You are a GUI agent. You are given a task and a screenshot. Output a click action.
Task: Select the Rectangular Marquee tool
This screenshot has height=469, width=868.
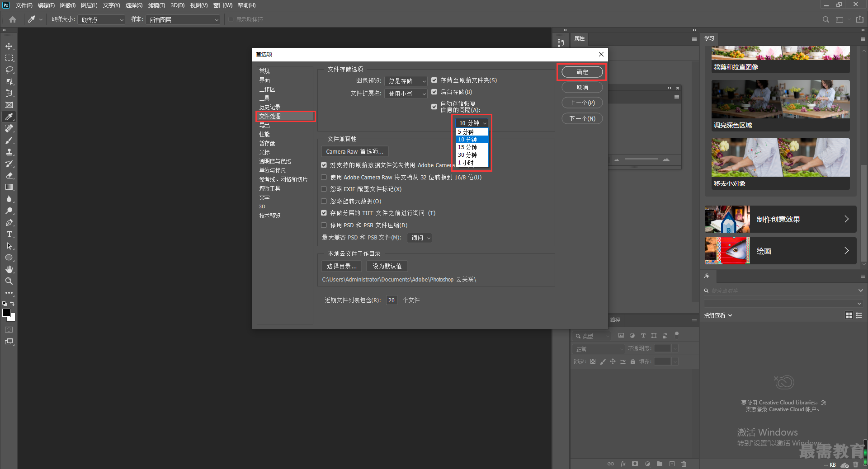point(9,58)
